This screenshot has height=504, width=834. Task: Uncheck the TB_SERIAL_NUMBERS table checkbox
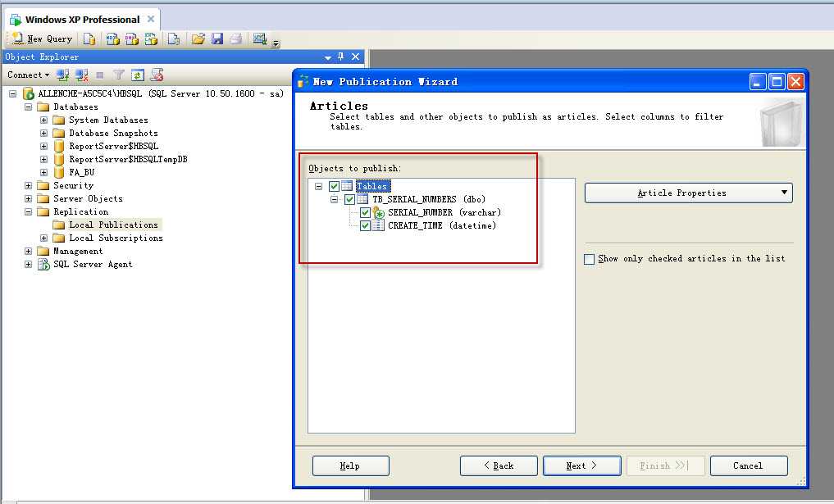point(349,199)
